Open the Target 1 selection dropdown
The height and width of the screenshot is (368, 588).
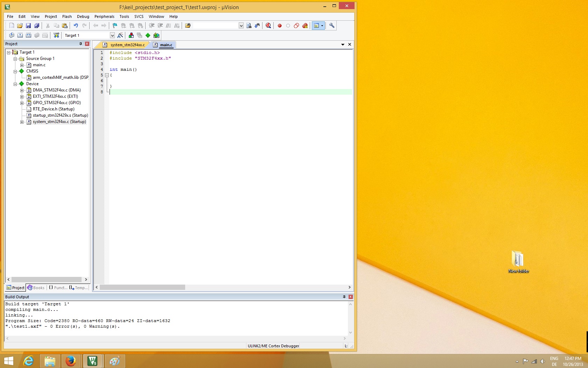(x=112, y=35)
